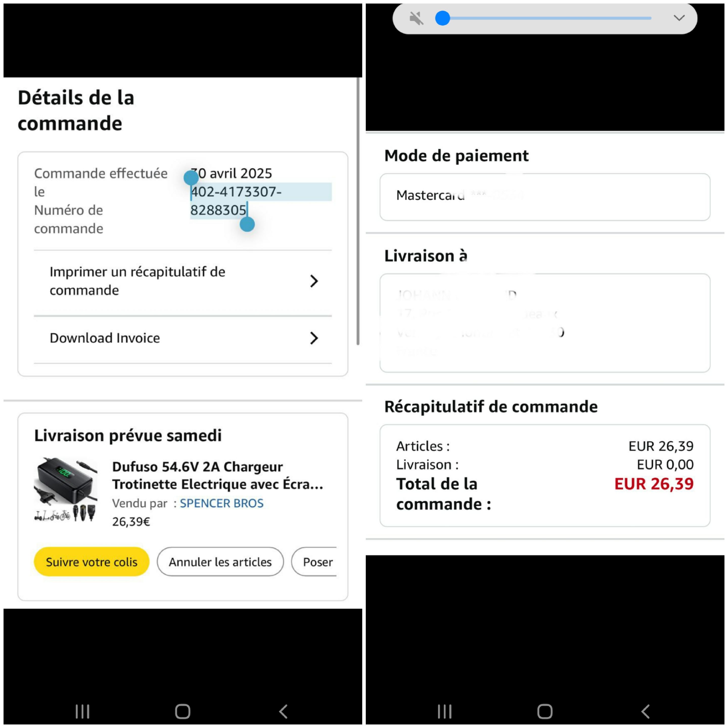The image size is (728, 728).
Task: Tap right screen recent apps icon
Action: (x=445, y=711)
